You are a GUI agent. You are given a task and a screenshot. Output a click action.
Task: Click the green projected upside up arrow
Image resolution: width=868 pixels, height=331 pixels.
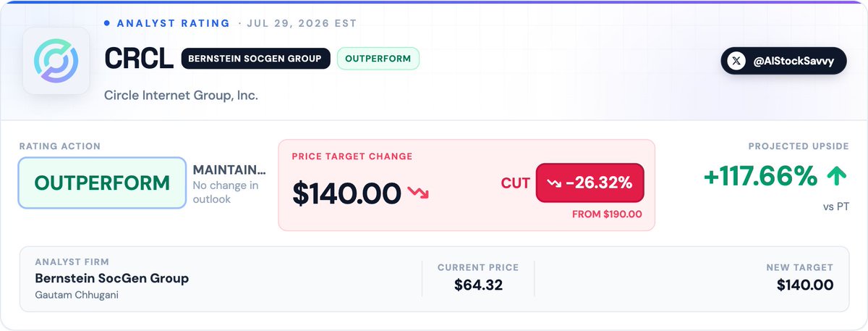(838, 176)
